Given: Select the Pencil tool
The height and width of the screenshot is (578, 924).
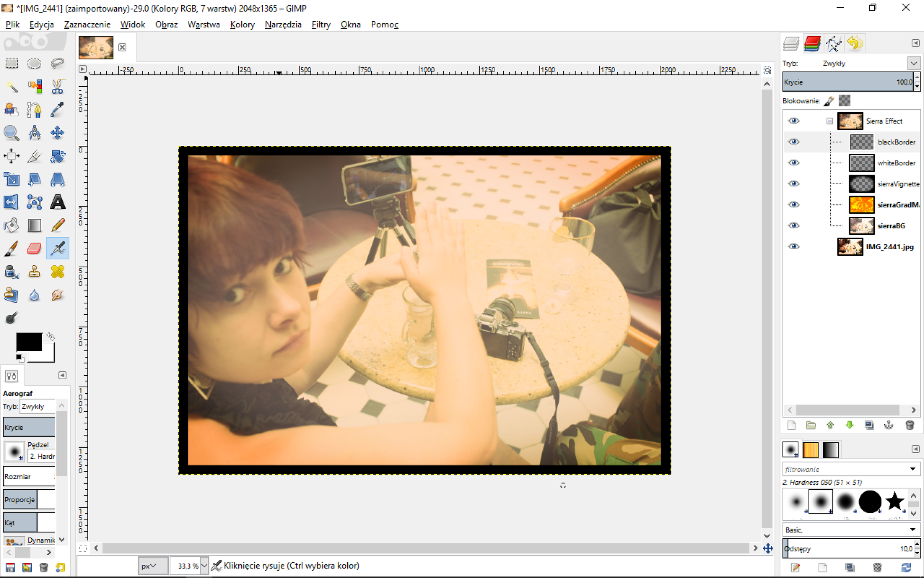Looking at the screenshot, I should (57, 225).
